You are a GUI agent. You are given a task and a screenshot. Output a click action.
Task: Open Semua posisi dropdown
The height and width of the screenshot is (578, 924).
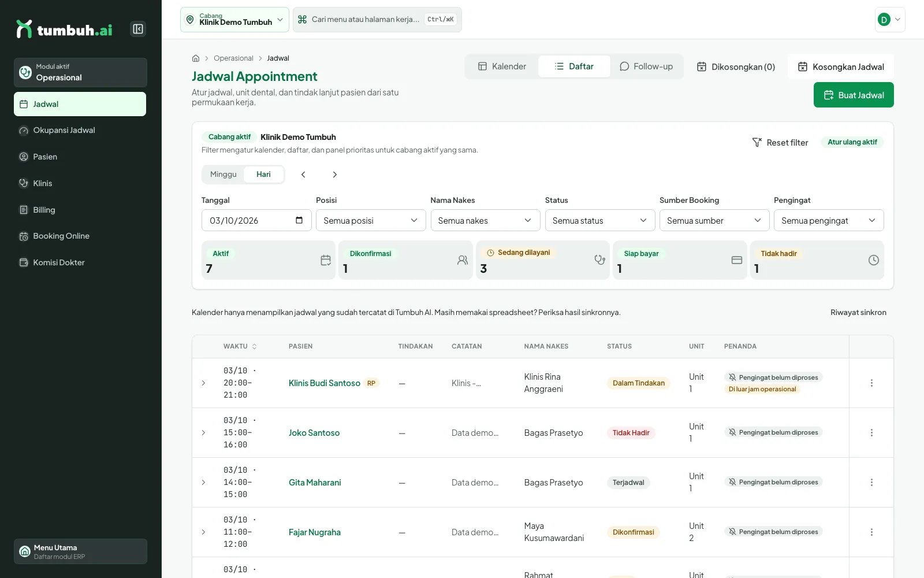[x=371, y=220]
